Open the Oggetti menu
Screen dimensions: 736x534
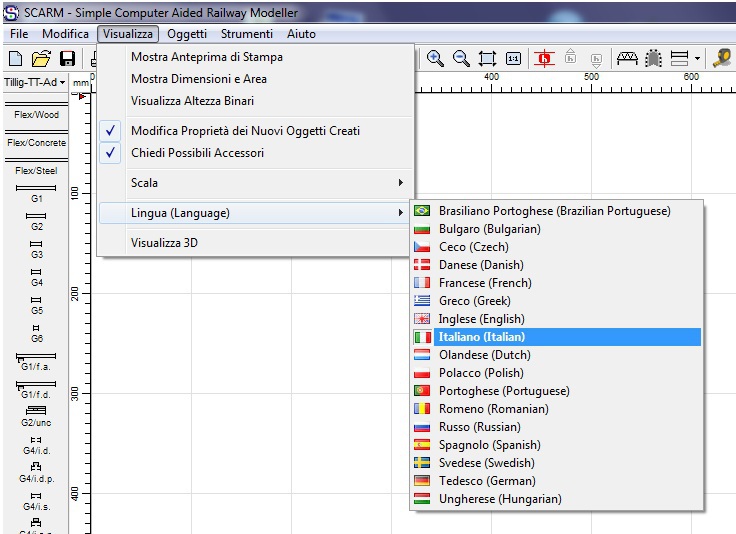tap(187, 34)
